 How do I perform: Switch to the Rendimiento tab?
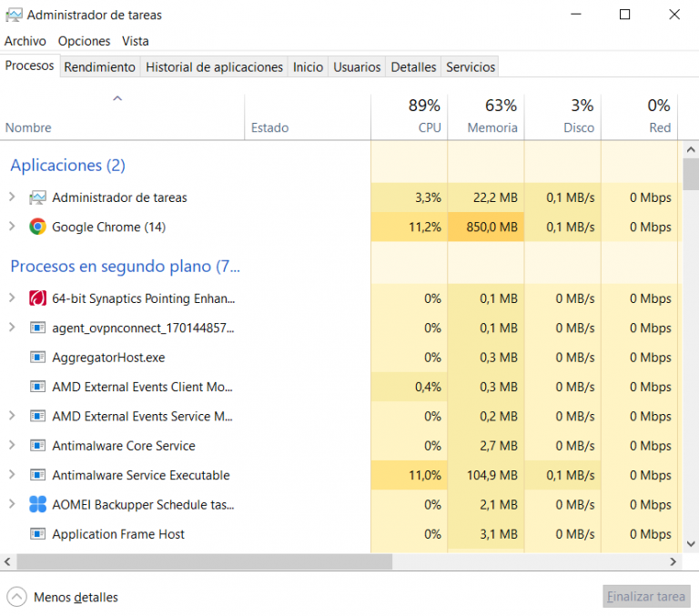[x=99, y=67]
